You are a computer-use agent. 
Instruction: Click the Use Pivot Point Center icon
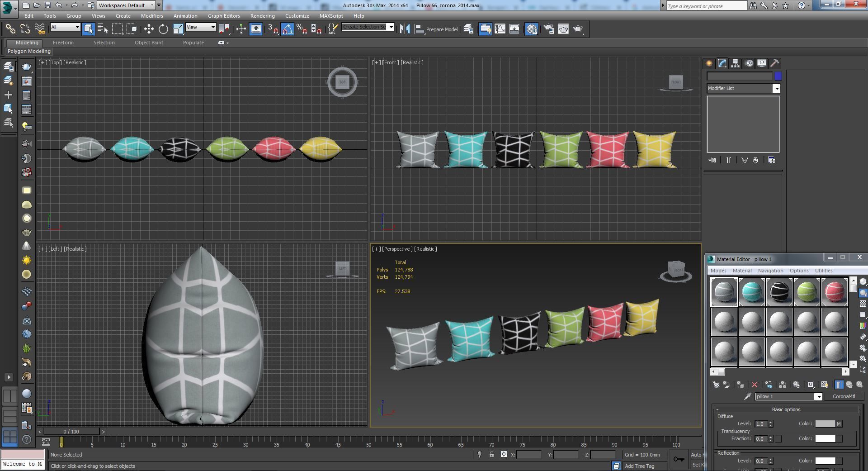pyautogui.click(x=224, y=29)
